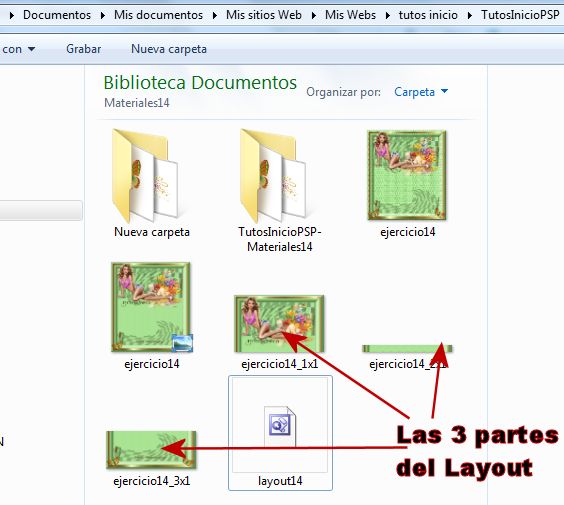Open the TutosInicioPSP-Materiales14 folder icon

click(x=273, y=175)
